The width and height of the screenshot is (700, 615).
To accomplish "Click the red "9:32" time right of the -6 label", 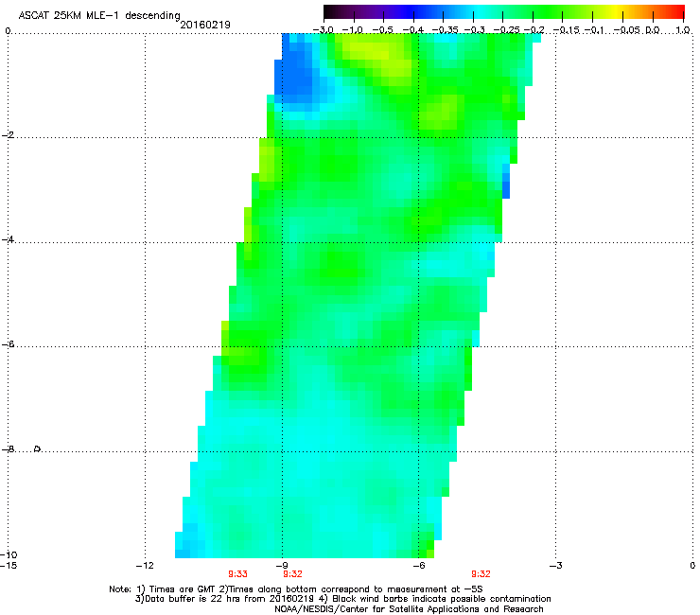I will coord(481,574).
